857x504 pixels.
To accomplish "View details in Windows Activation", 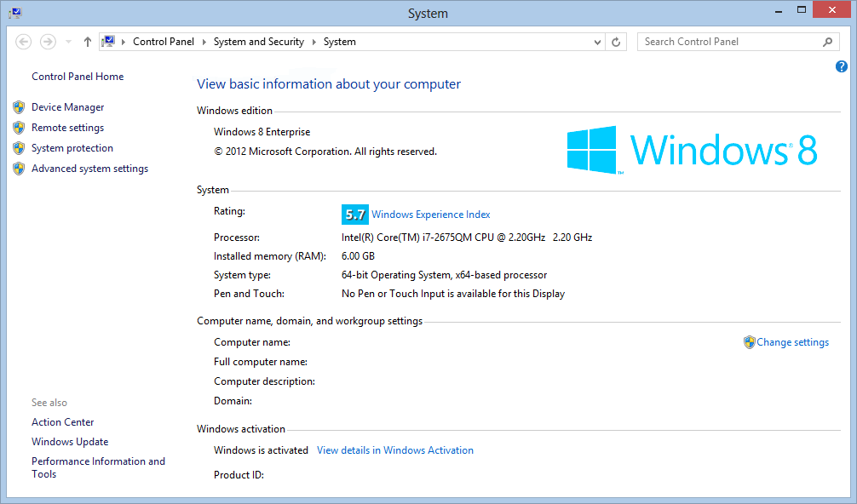I will [394, 450].
